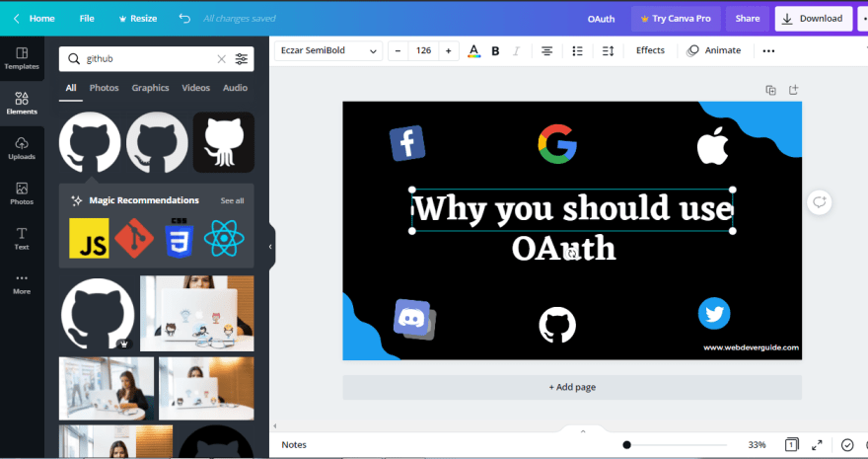
Task: Switch to the Graphics results tab
Action: point(150,88)
